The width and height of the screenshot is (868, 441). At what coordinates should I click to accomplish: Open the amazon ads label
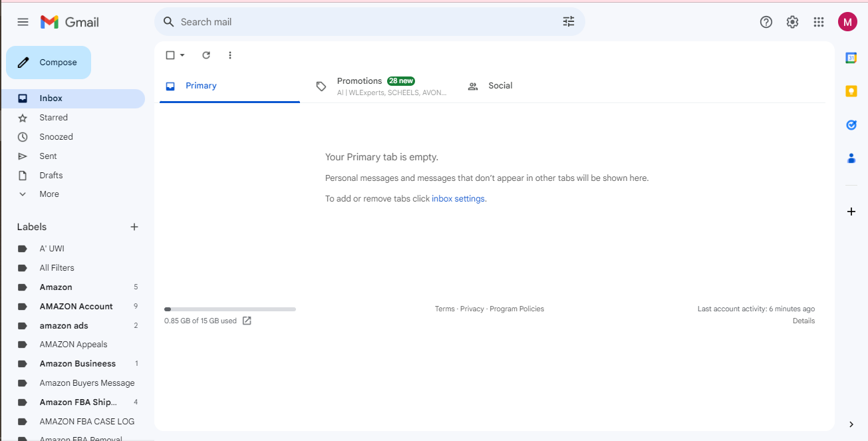72,326
